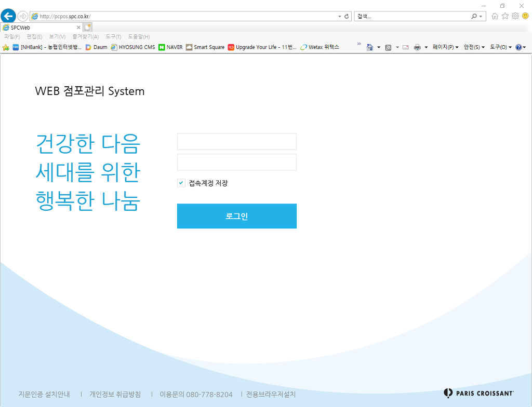The height and width of the screenshot is (407, 532).
Task: Click the browser Back arrow button
Action: click(8, 16)
